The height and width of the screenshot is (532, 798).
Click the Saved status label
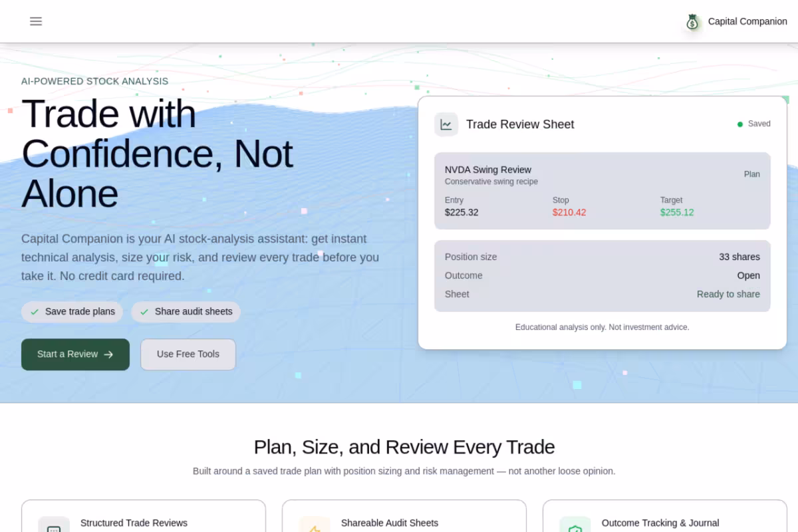[759, 124]
